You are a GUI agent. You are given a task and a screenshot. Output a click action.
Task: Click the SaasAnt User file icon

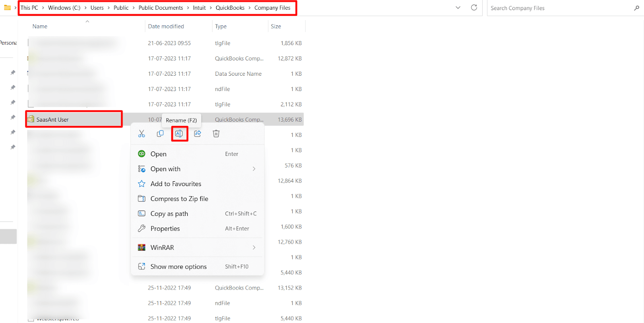coord(31,119)
